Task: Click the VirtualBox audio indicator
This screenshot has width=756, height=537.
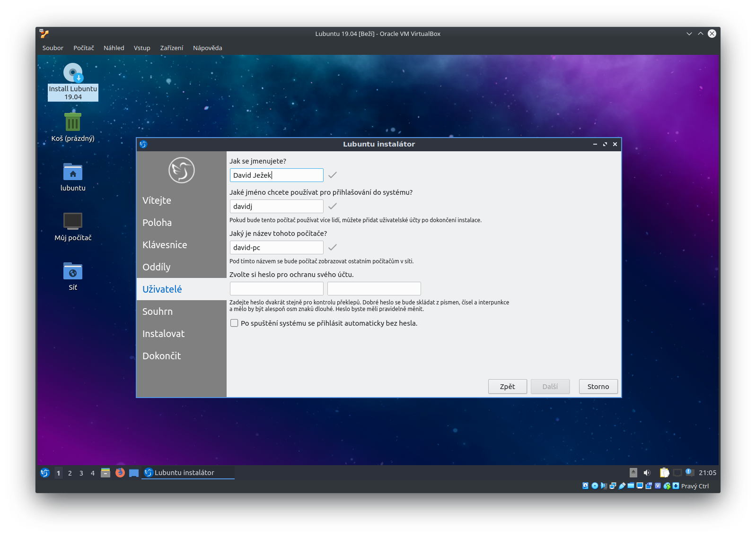Action: point(604,486)
